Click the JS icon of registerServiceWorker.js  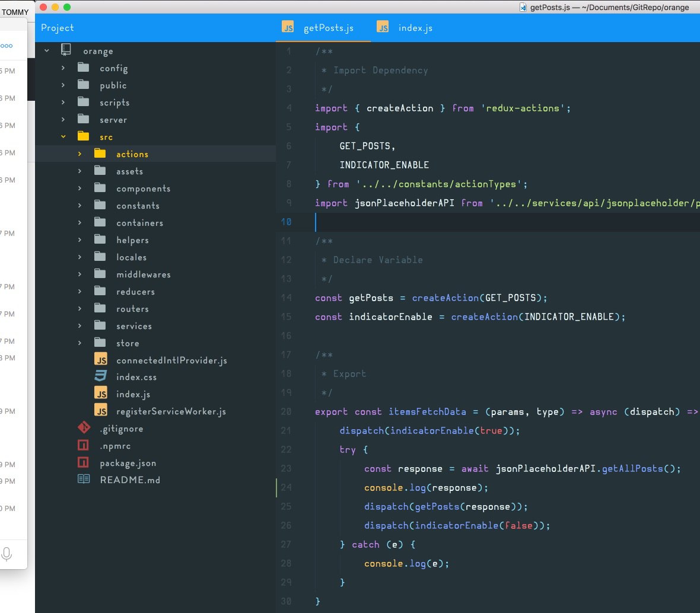(101, 411)
